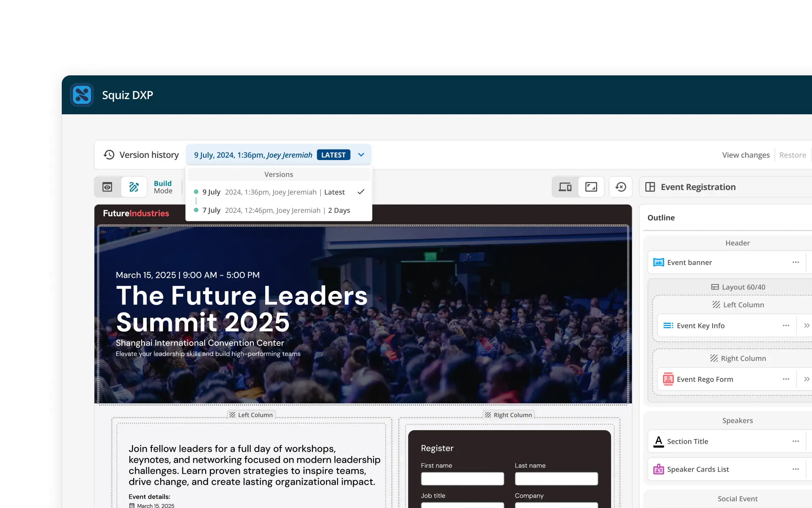Open Speaker Cards List options menu
The height and width of the screenshot is (508, 812).
[796, 469]
